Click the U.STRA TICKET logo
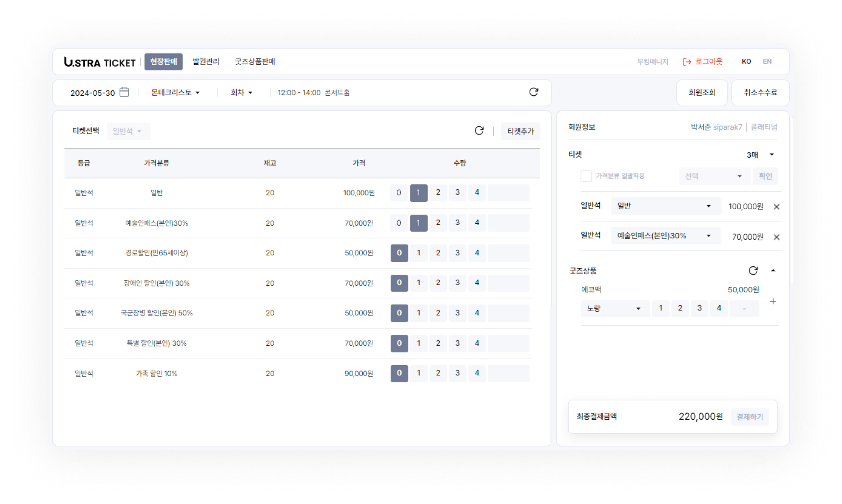The image size is (842, 504). pos(100,62)
